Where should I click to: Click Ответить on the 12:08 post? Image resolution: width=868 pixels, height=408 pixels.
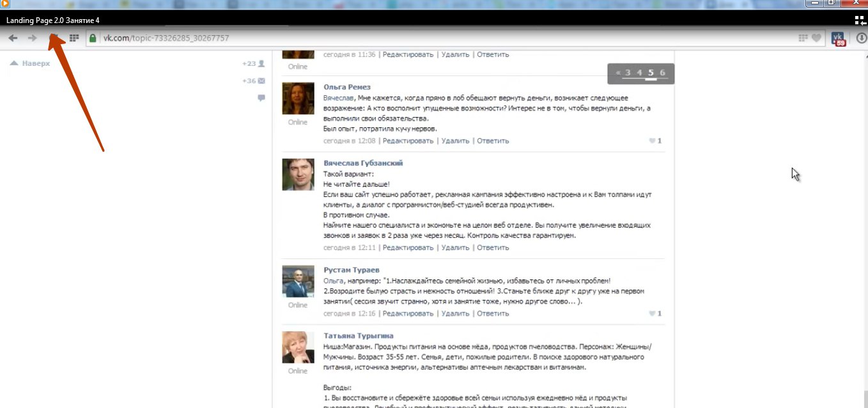point(493,141)
